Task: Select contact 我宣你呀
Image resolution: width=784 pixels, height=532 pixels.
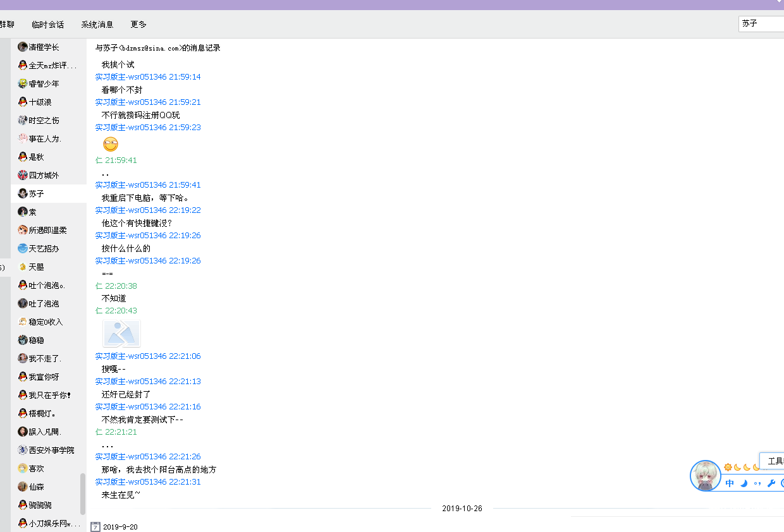Action: coord(49,377)
